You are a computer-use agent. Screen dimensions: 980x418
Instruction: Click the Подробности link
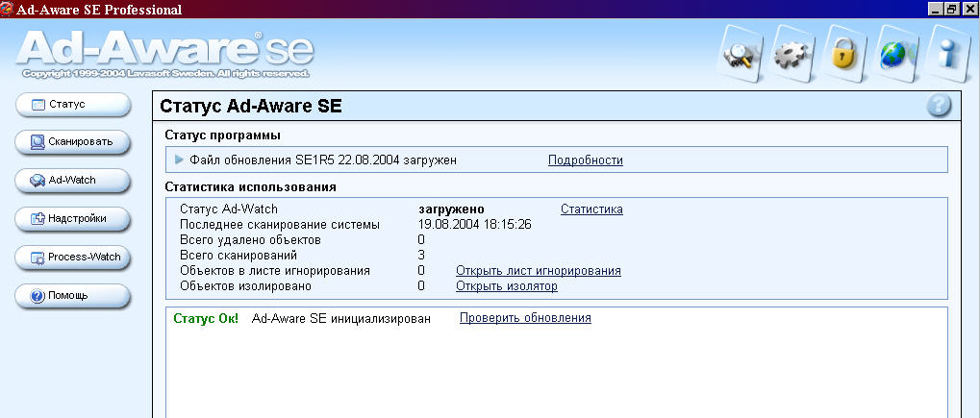click(x=586, y=160)
